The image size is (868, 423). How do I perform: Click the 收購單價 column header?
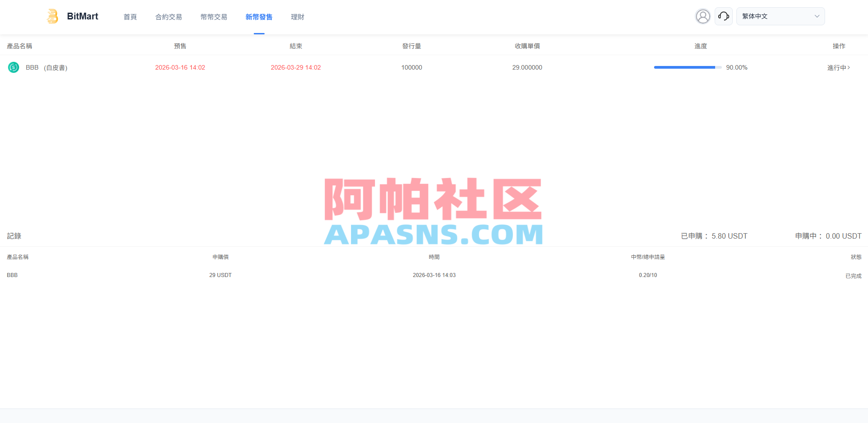(527, 46)
